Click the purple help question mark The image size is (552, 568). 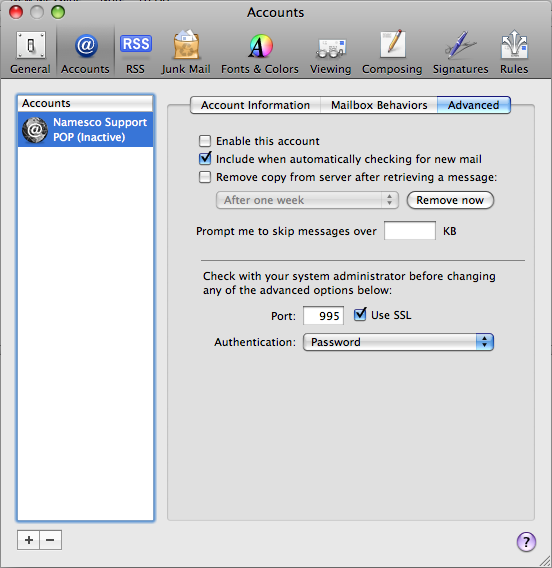526,542
